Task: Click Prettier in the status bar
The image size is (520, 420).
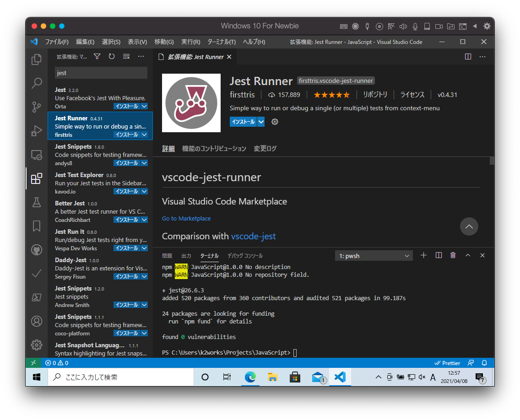Action: [x=447, y=363]
